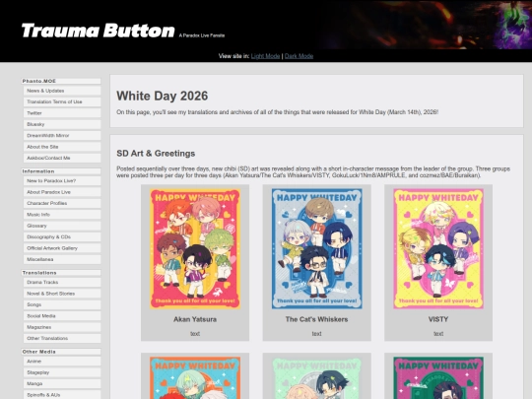The image size is (532, 399).
Task: Click the VISTY caption
Action: click(438, 319)
